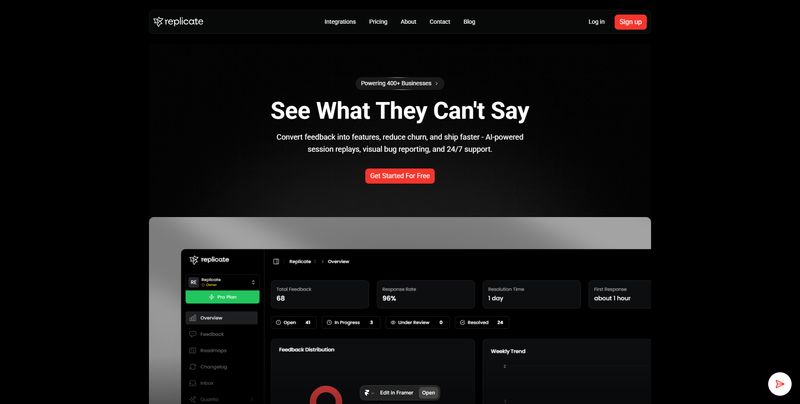This screenshot has width=800, height=404.
Task: Open the Roadmaps sidebar icon
Action: pos(192,351)
